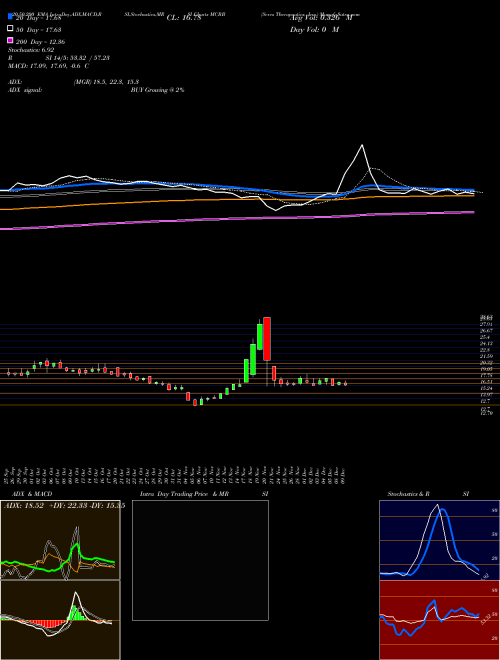This screenshot has height=660, width=500.
Task: Open the MACD histogram chart panel
Action: (x=60, y=620)
